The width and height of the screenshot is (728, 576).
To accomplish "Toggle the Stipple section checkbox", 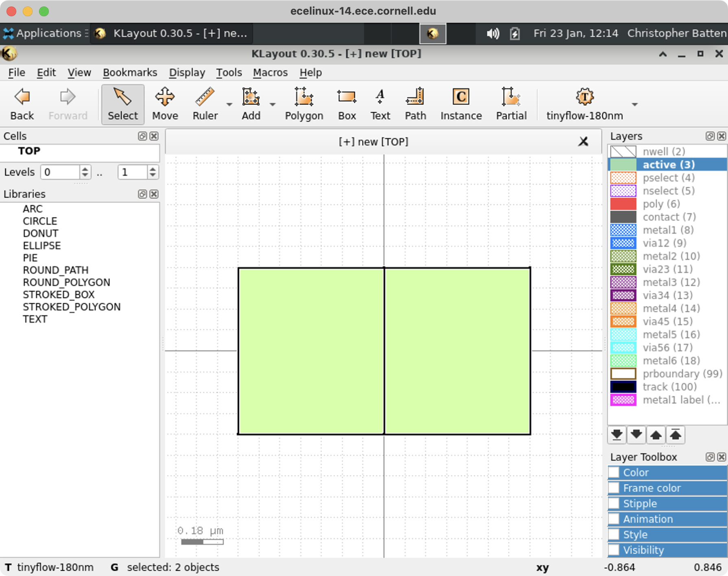I will point(614,504).
